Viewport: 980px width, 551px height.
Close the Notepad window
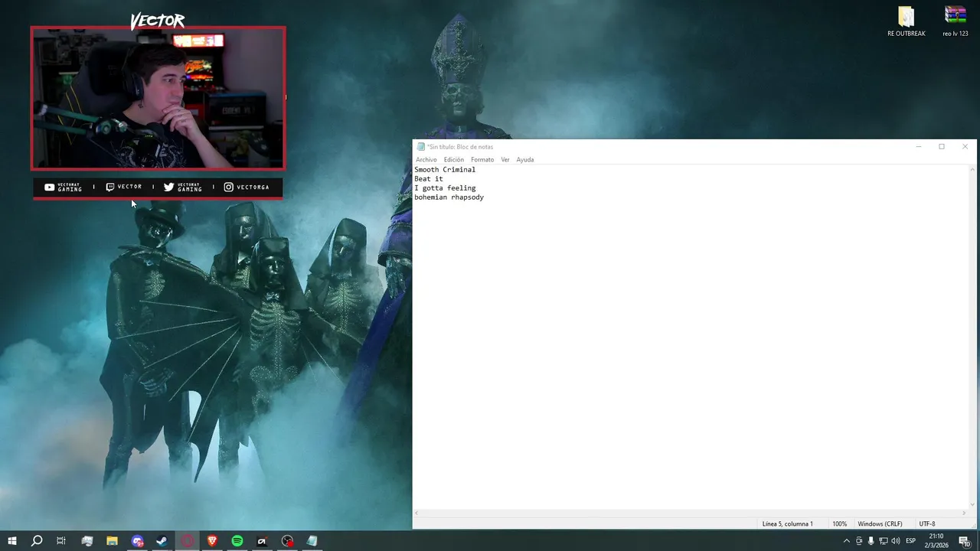965,146
